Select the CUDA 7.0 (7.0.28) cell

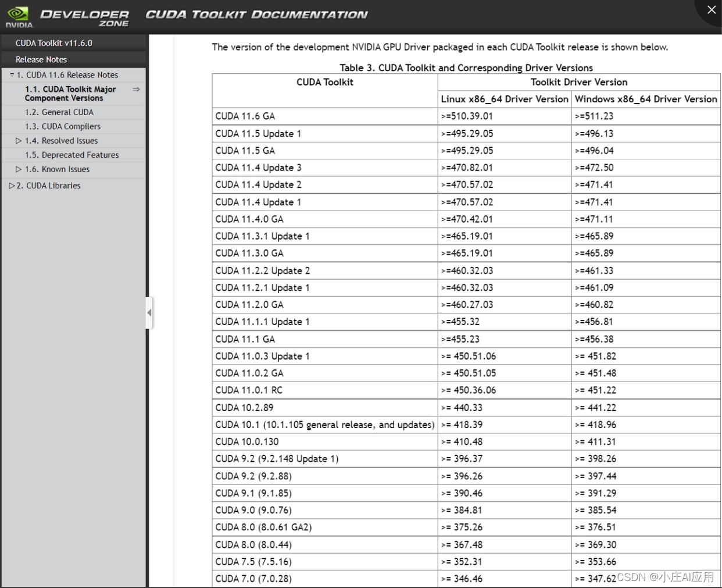pyautogui.click(x=325, y=578)
